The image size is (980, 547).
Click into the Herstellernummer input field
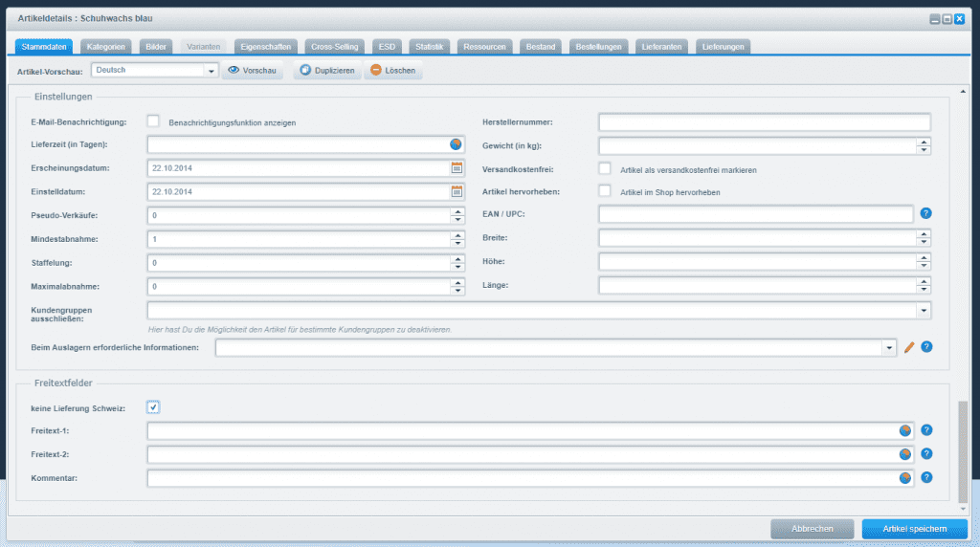pyautogui.click(x=764, y=121)
